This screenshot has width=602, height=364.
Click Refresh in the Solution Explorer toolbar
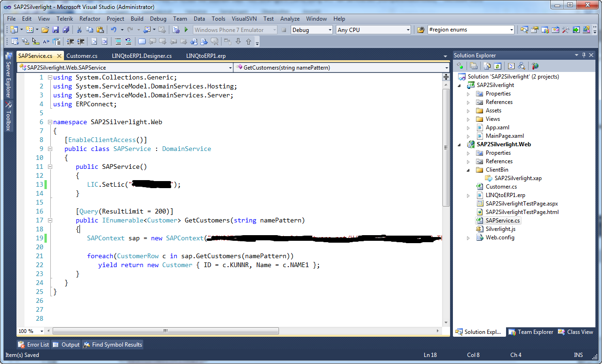tap(498, 66)
